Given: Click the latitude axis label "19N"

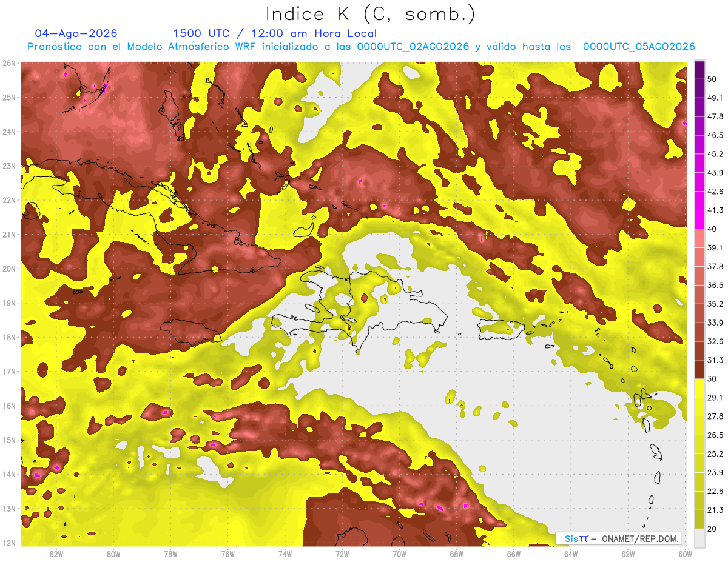Looking at the screenshot, I should point(9,303).
